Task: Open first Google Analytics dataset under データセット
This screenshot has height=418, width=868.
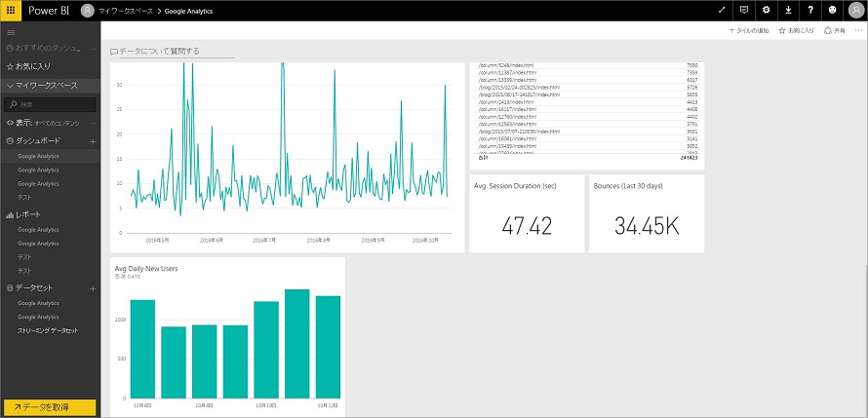Action: [38, 303]
